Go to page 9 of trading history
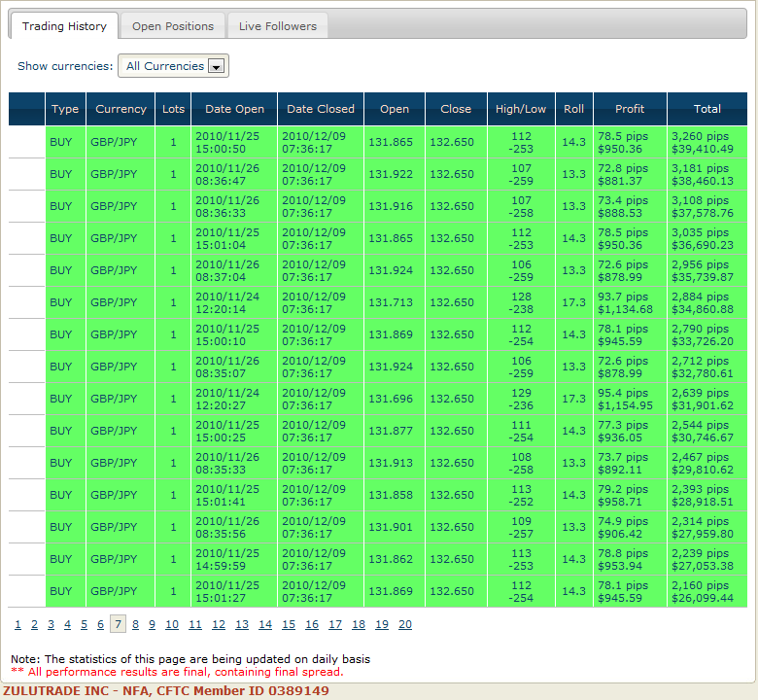This screenshot has width=758, height=700. (x=152, y=624)
